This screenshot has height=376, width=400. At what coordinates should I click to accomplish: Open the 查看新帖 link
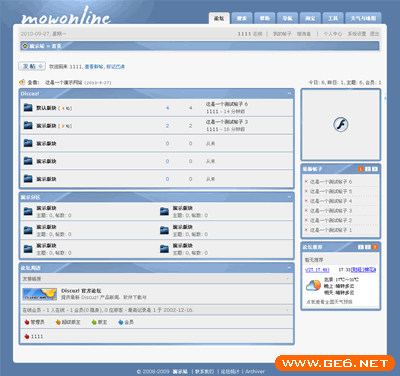click(94, 67)
